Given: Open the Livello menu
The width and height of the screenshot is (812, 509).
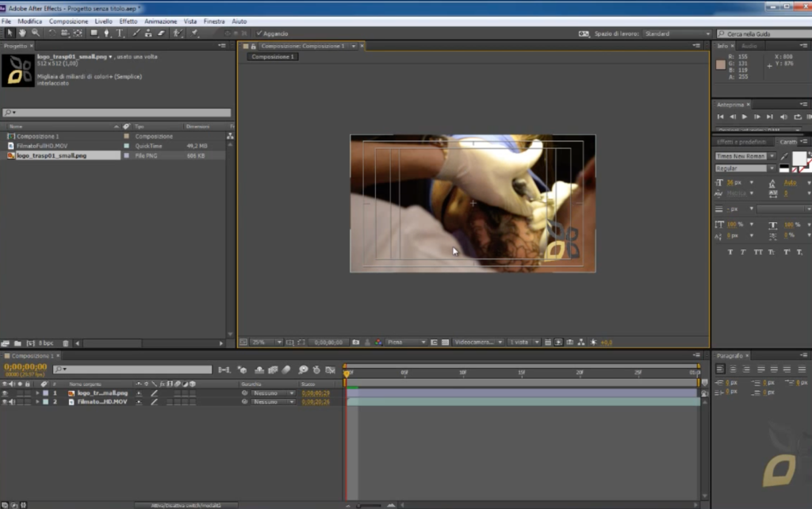Looking at the screenshot, I should click(x=103, y=21).
